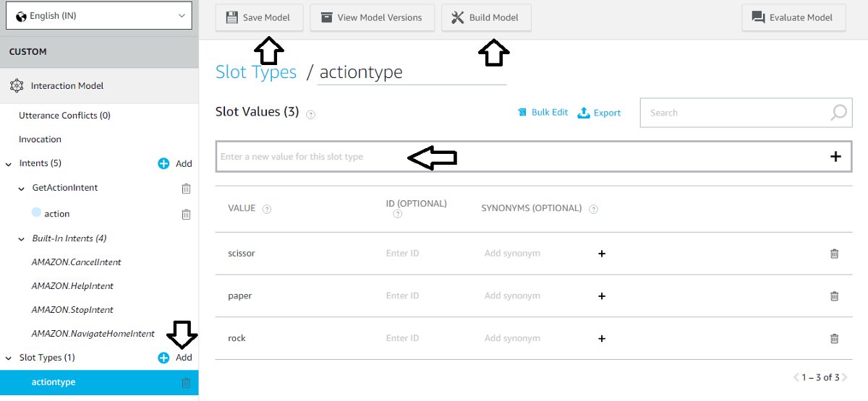Collapse the GetActionIntent item

pyautogui.click(x=22, y=188)
